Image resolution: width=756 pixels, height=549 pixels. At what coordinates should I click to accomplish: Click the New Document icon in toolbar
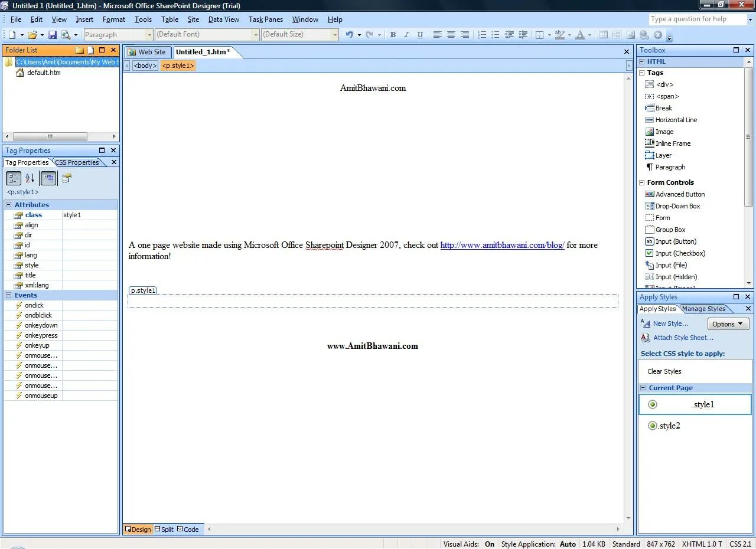point(11,35)
